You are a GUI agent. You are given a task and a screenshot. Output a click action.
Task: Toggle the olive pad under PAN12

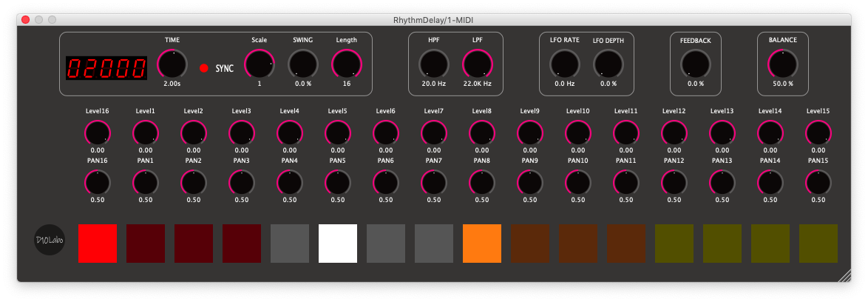pyautogui.click(x=674, y=244)
